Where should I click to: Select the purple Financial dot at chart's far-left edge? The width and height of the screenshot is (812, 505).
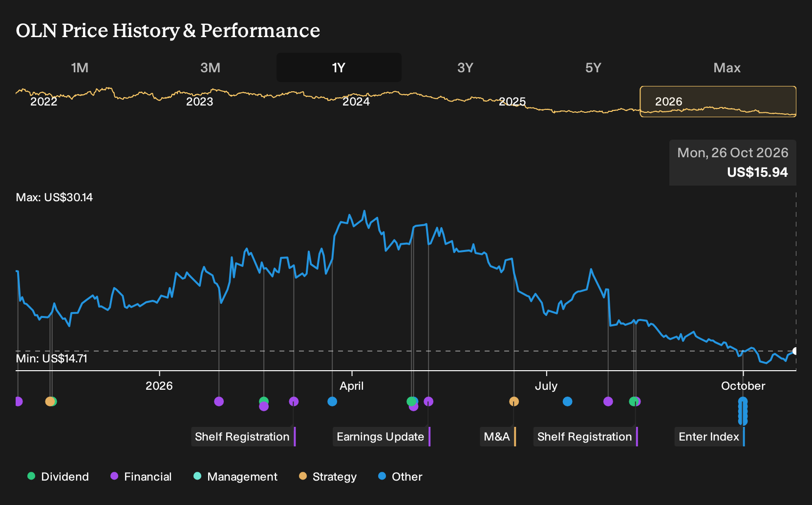18,401
